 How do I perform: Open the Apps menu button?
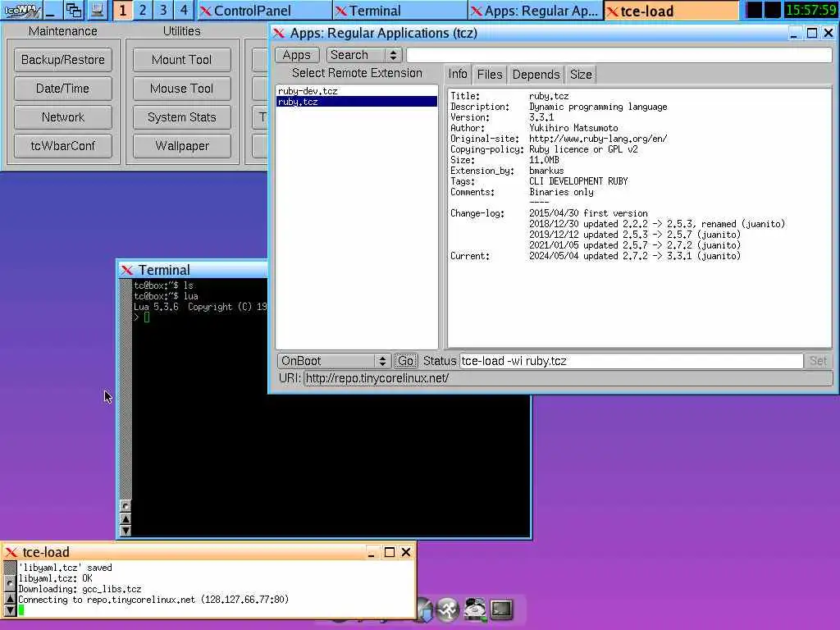click(x=297, y=55)
